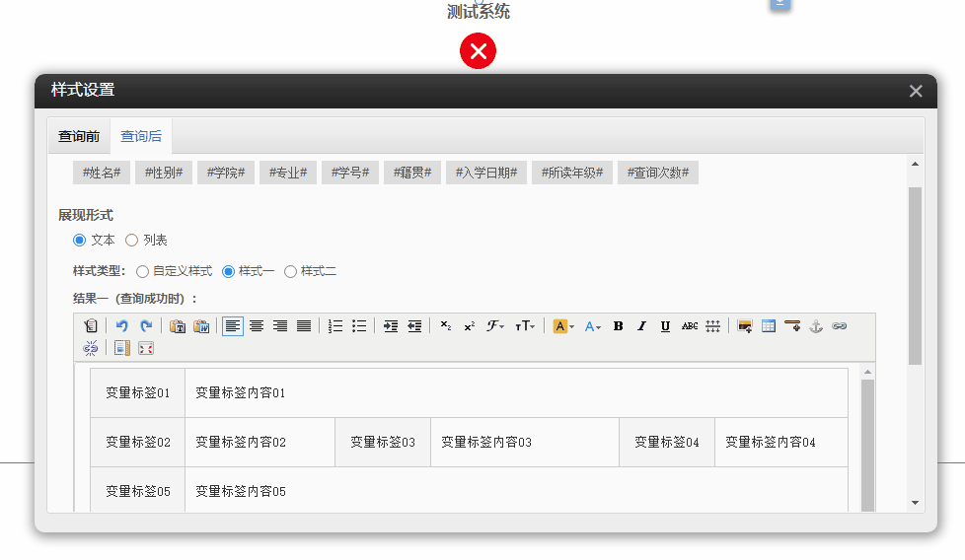Insert the #姓名# variable tag

point(101,173)
